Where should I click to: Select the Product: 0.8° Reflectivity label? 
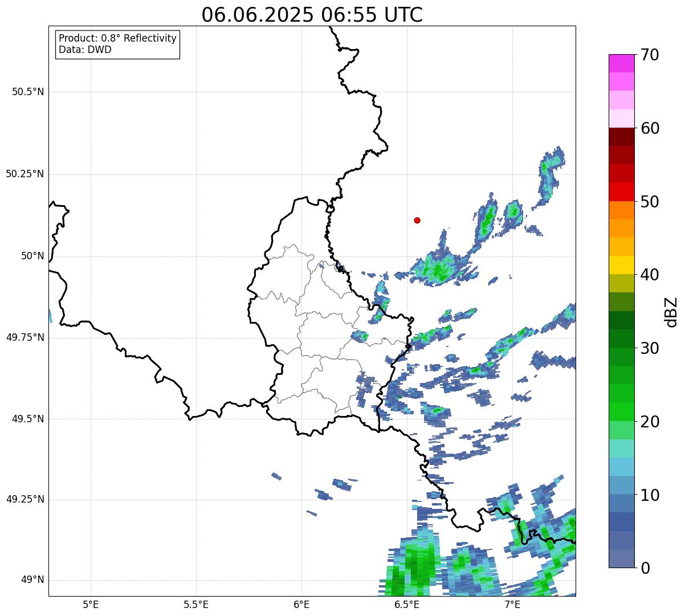[x=118, y=39]
